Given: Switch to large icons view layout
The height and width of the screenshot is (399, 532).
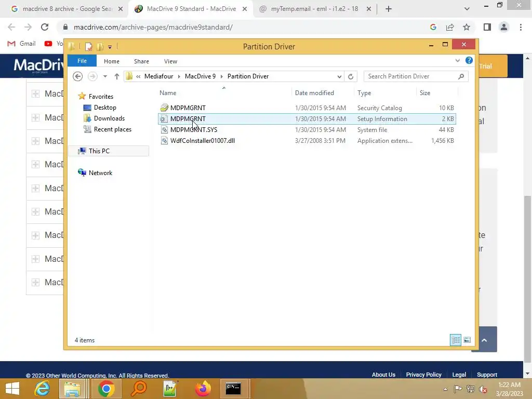Looking at the screenshot, I should [x=467, y=340].
